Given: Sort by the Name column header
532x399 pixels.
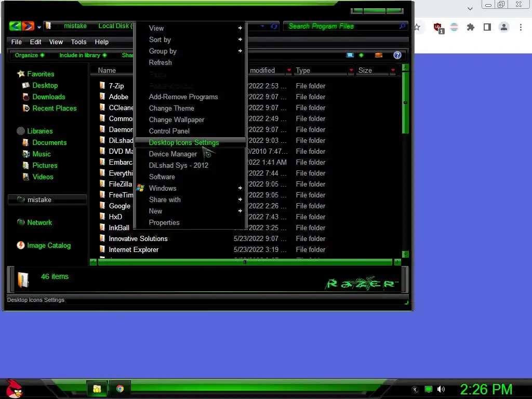Looking at the screenshot, I should click(107, 70).
